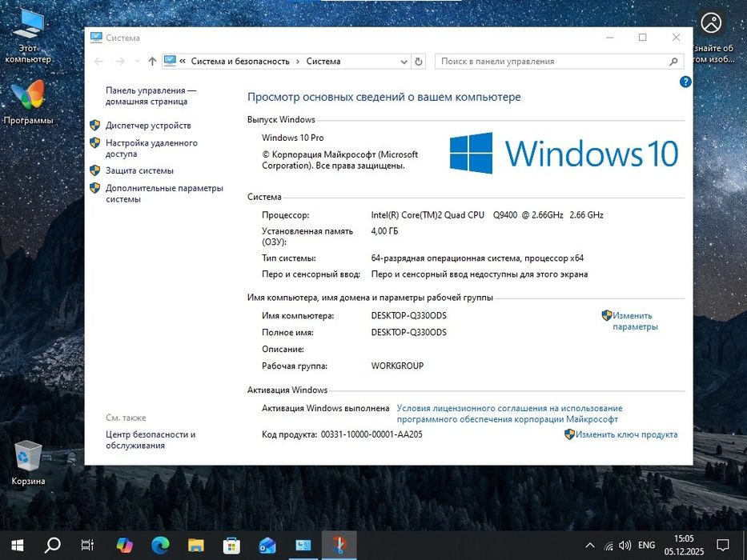Open Программы desktop icon
747x560 pixels.
point(28,102)
